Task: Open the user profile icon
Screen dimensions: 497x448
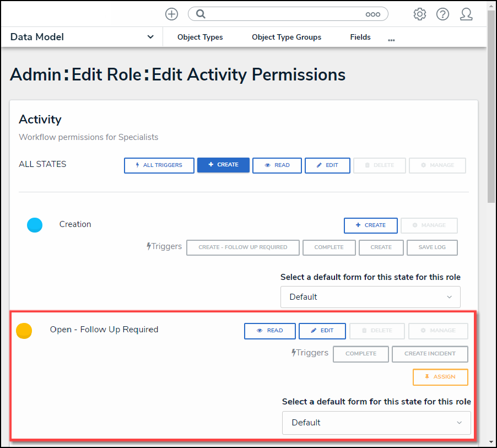Action: click(x=466, y=14)
